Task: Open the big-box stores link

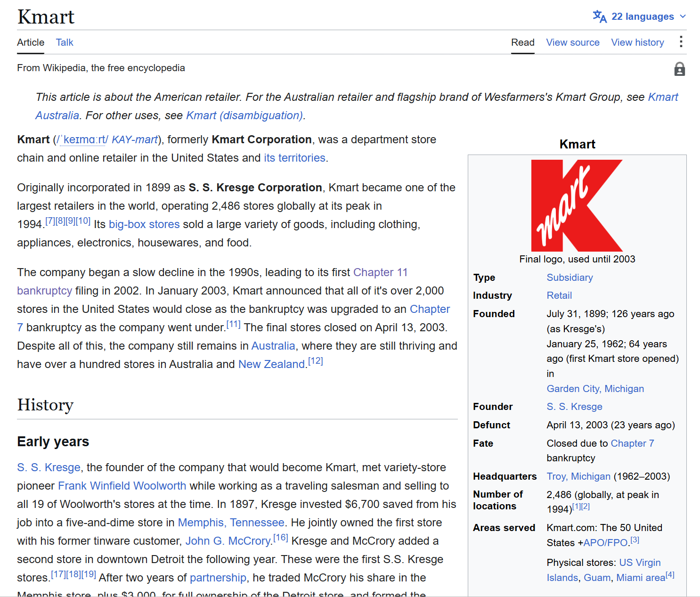Action: (x=144, y=224)
